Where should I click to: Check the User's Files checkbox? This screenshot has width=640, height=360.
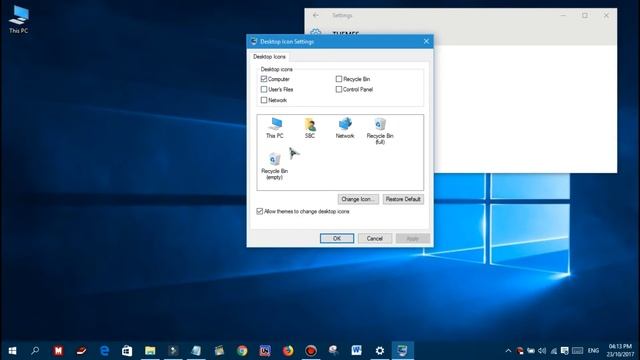[x=264, y=89]
